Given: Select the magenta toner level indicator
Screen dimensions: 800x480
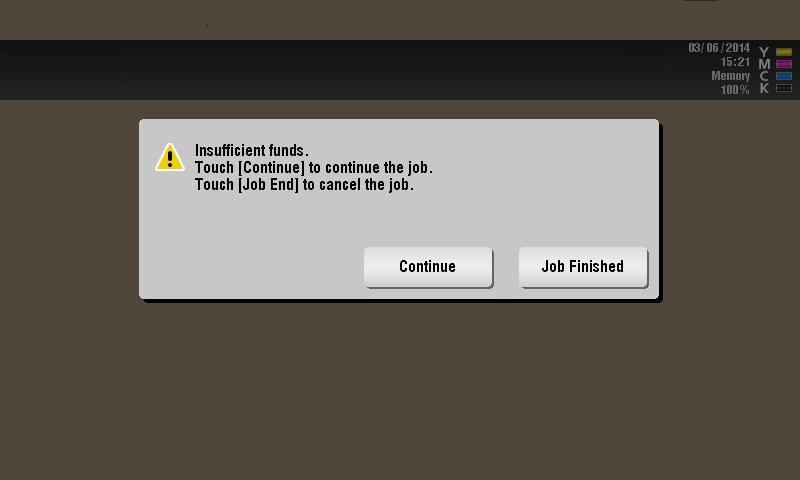Looking at the screenshot, I should click(784, 64).
